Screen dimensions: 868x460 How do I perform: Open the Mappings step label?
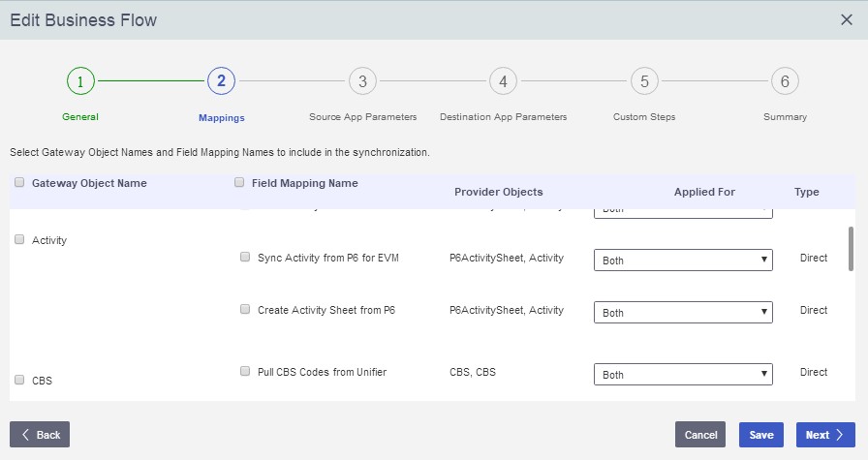pyautogui.click(x=222, y=118)
